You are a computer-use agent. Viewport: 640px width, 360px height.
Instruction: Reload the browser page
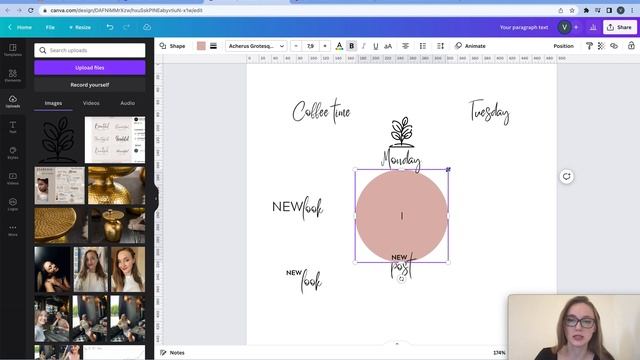click(31, 10)
